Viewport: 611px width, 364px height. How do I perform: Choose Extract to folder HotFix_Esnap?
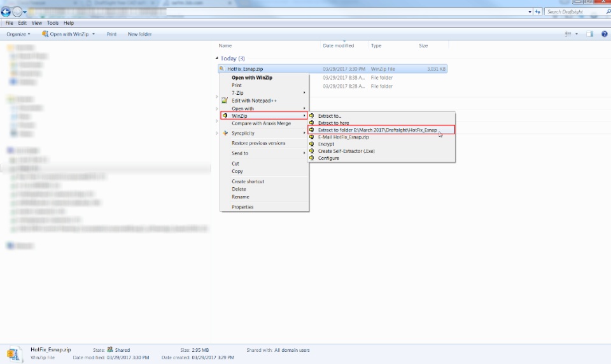381,130
